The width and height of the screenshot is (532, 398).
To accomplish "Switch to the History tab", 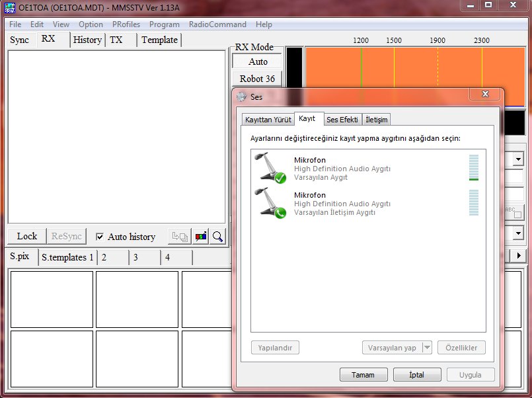I will [87, 40].
